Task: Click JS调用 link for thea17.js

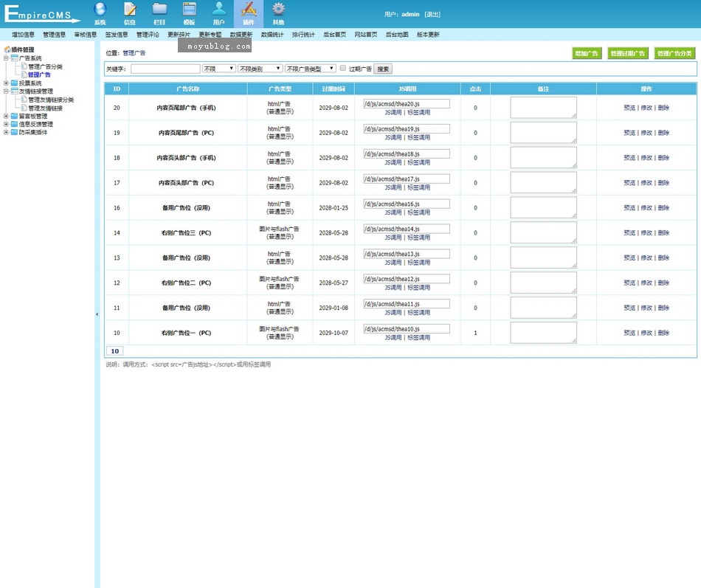Action: point(393,187)
